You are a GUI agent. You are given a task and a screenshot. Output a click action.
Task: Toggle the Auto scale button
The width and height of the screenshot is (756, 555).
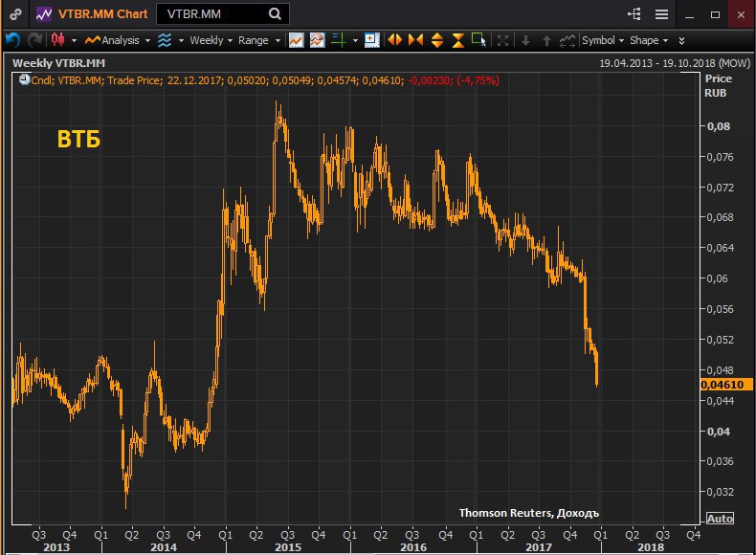720,519
